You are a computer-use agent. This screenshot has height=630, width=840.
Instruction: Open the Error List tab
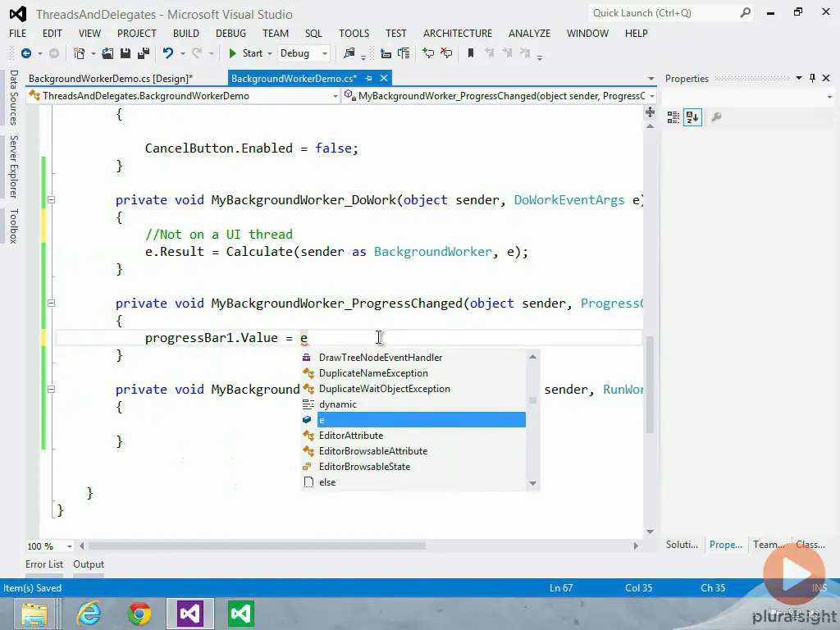point(44,564)
